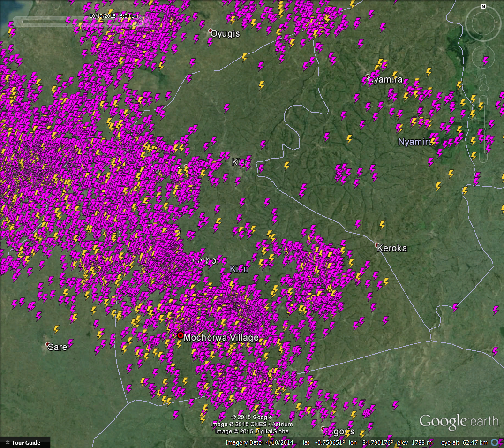This screenshot has height=448, width=504.
Task: Click the Move joystick circle control
Action: (x=483, y=57)
